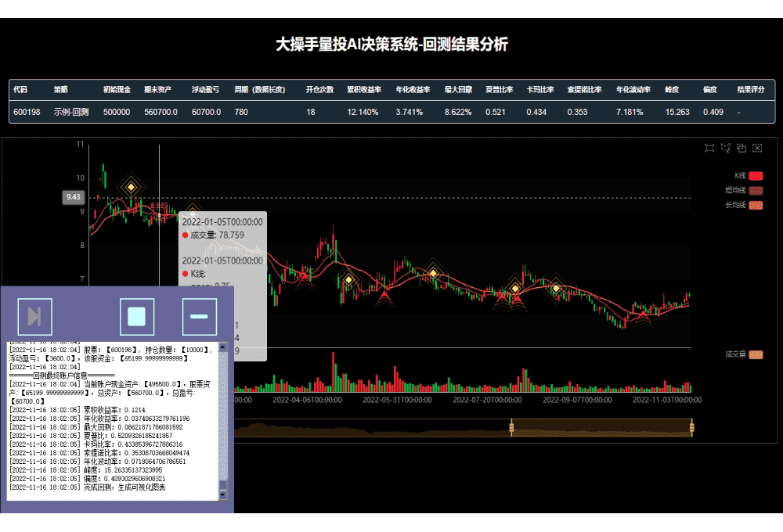Minimize the backtest log window
The height and width of the screenshot is (532, 783).
(199, 316)
